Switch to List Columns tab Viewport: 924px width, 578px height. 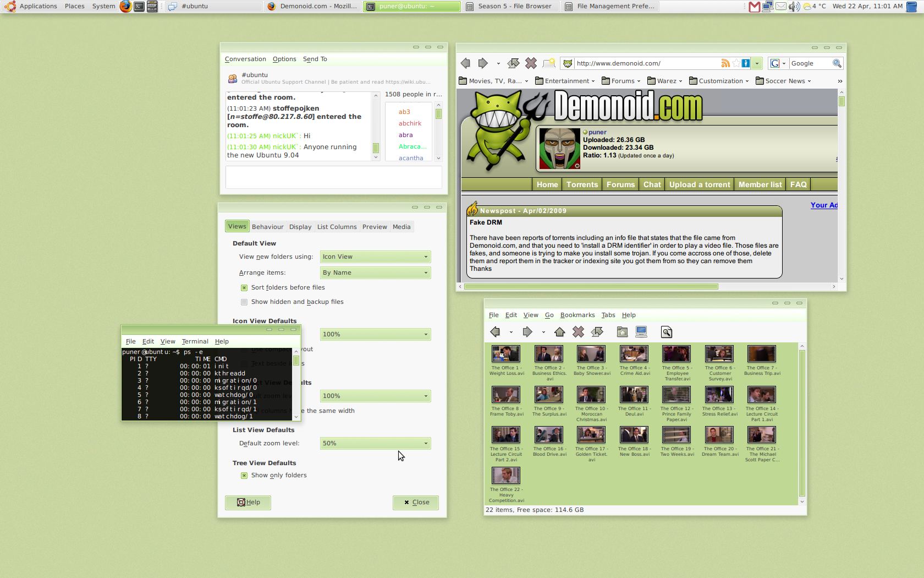coord(337,227)
